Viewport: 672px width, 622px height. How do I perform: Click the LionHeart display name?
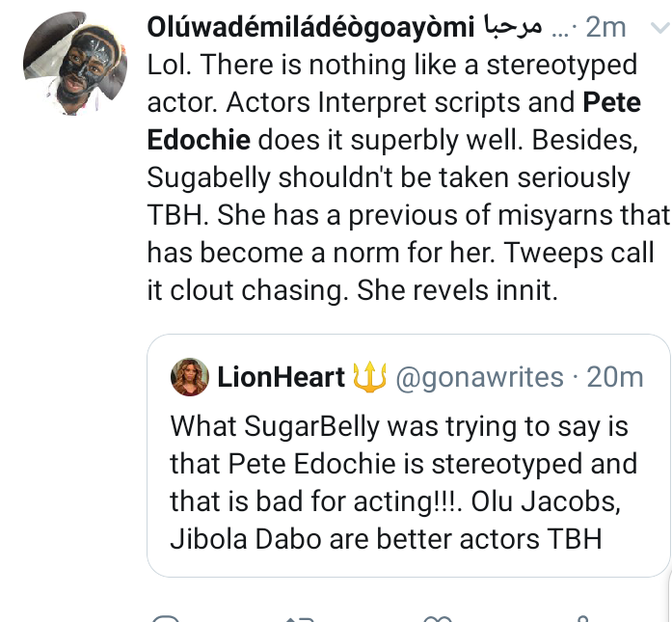(282, 378)
